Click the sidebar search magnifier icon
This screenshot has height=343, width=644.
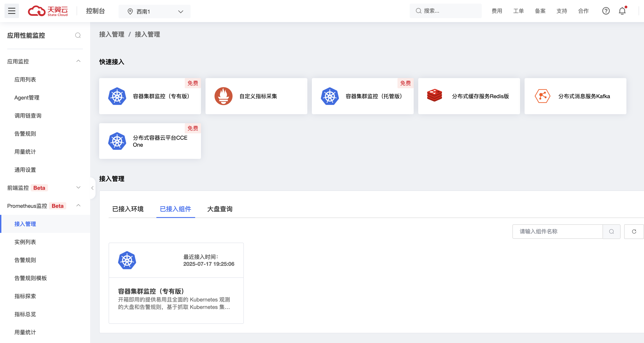pos(78,35)
